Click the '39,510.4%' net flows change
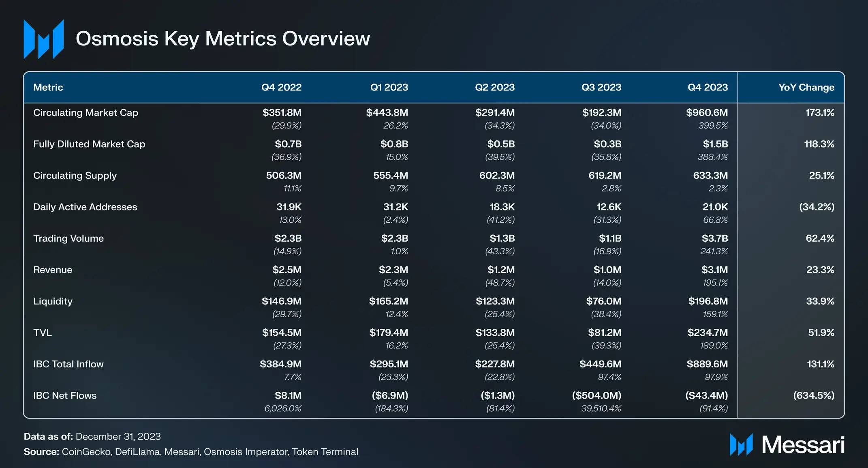The width and height of the screenshot is (868, 468). (601, 409)
